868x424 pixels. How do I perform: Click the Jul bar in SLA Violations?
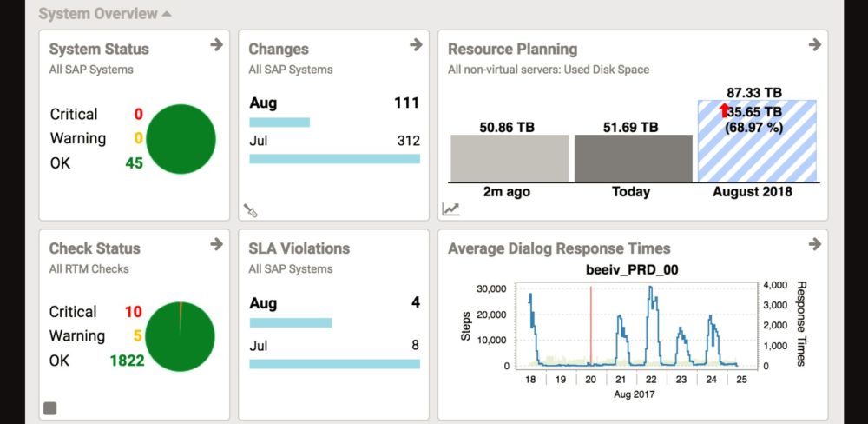tap(334, 364)
